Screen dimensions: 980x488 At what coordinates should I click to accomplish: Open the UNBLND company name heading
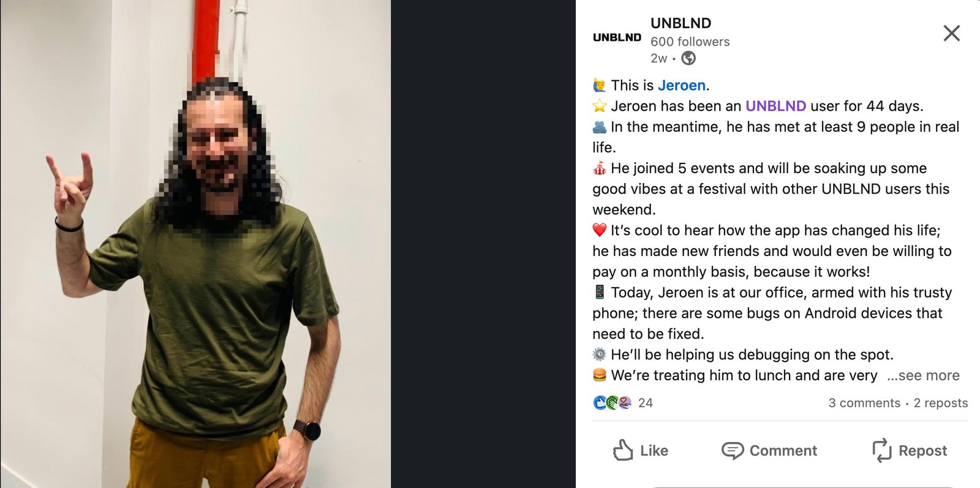[680, 23]
